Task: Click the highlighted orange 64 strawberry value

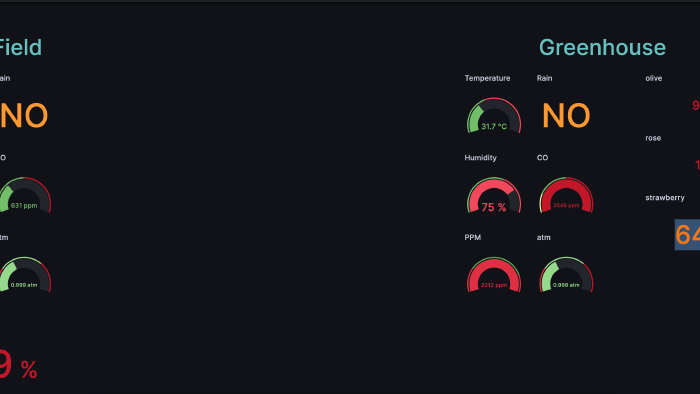Action: click(x=687, y=235)
